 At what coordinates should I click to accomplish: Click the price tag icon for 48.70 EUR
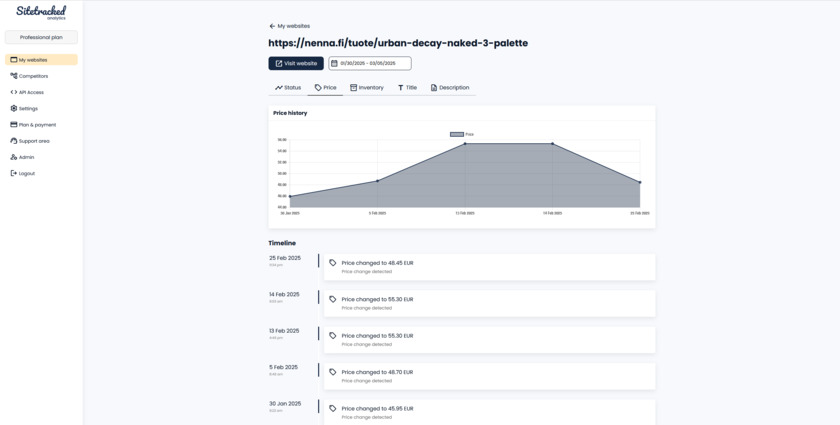[x=333, y=372]
